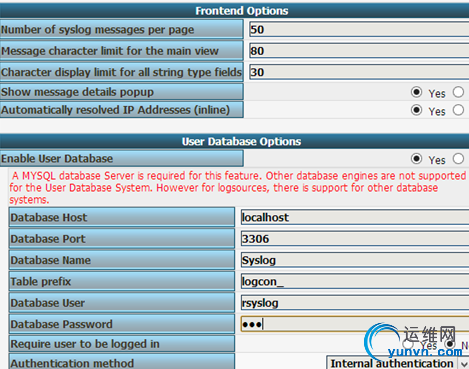Click the 'Automatically resolved IP Addresses (inline)' label
Image resolution: width=469 pixels, height=369 pixels.
[x=115, y=110]
